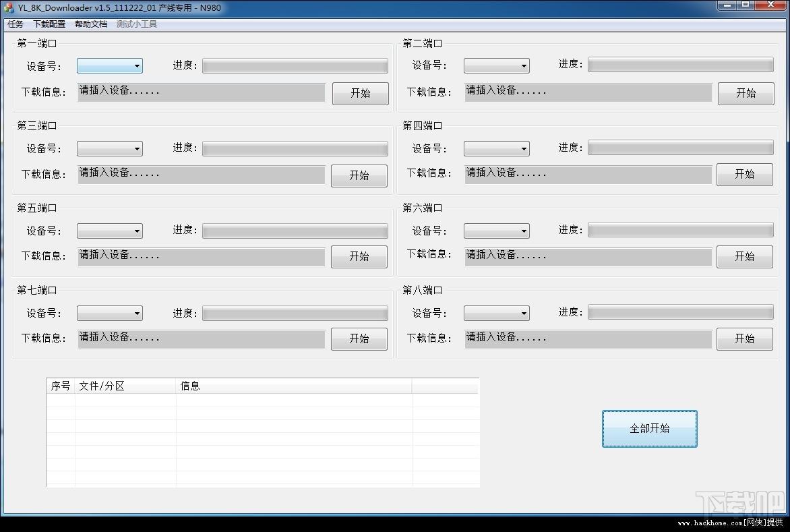Screen dimensions: 790x532
Task: Click 开始 button for 第六端口
Action: click(745, 256)
